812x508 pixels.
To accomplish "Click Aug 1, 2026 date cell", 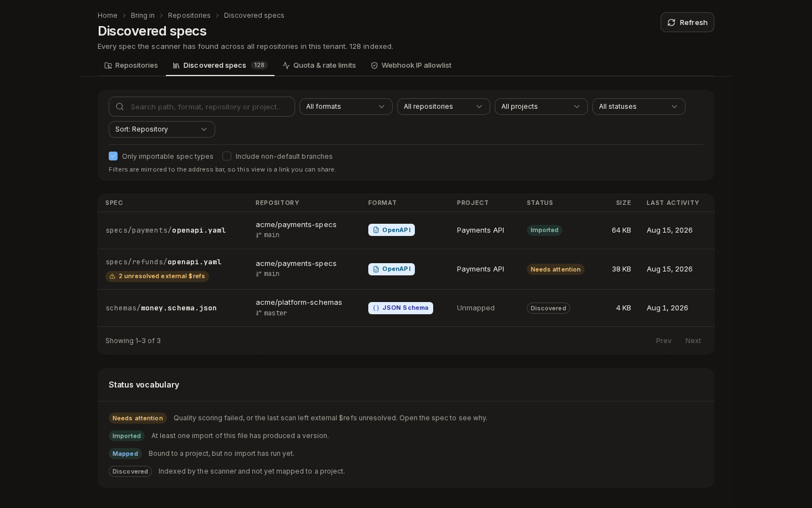I will [x=667, y=308].
